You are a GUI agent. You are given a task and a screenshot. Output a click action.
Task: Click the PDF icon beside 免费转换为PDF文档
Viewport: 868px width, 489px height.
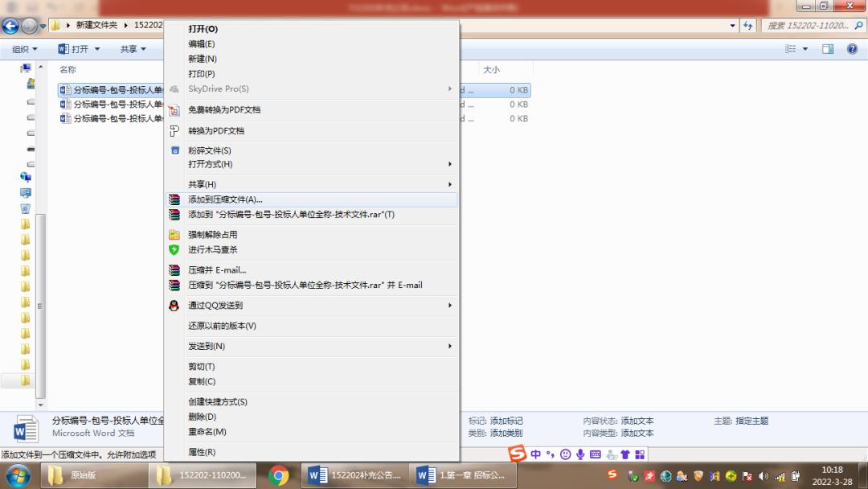(174, 110)
